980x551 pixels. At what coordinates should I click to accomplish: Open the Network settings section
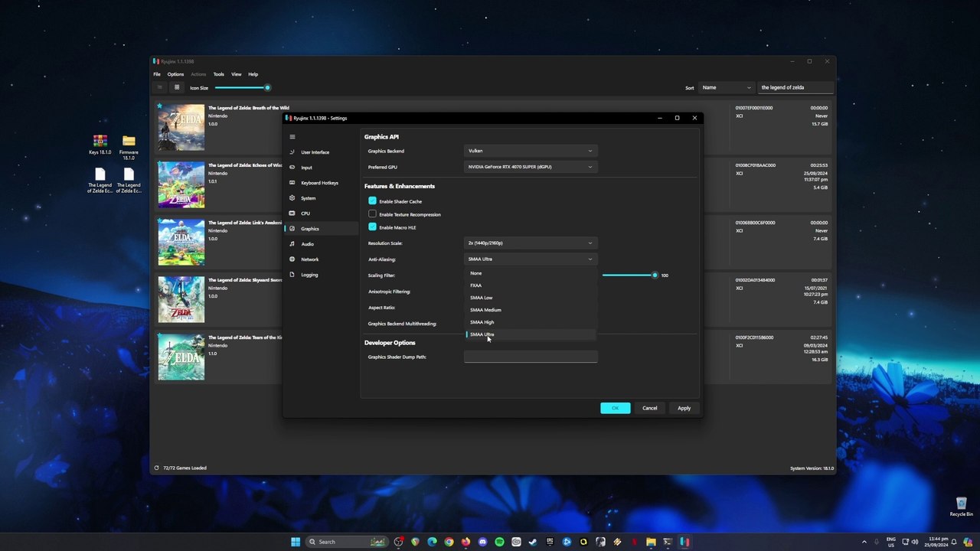point(309,259)
